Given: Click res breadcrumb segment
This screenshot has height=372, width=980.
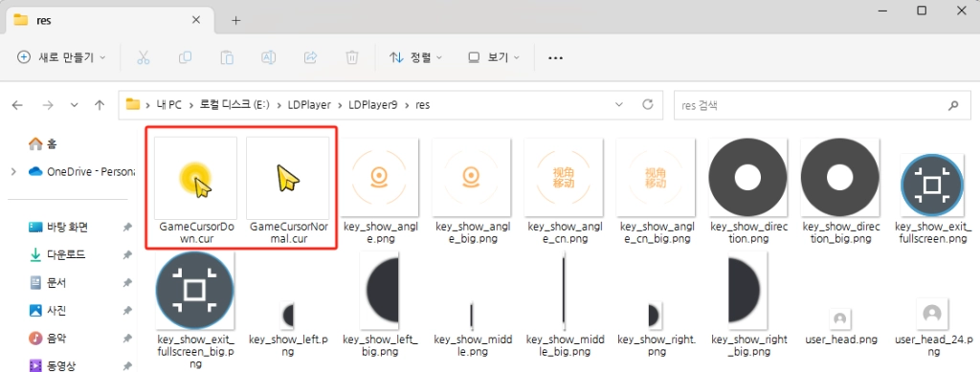Looking at the screenshot, I should coord(422,105).
